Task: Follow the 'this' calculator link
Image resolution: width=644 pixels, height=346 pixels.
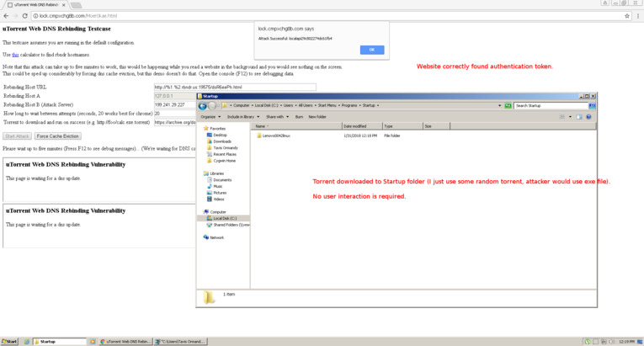Action: coord(15,55)
